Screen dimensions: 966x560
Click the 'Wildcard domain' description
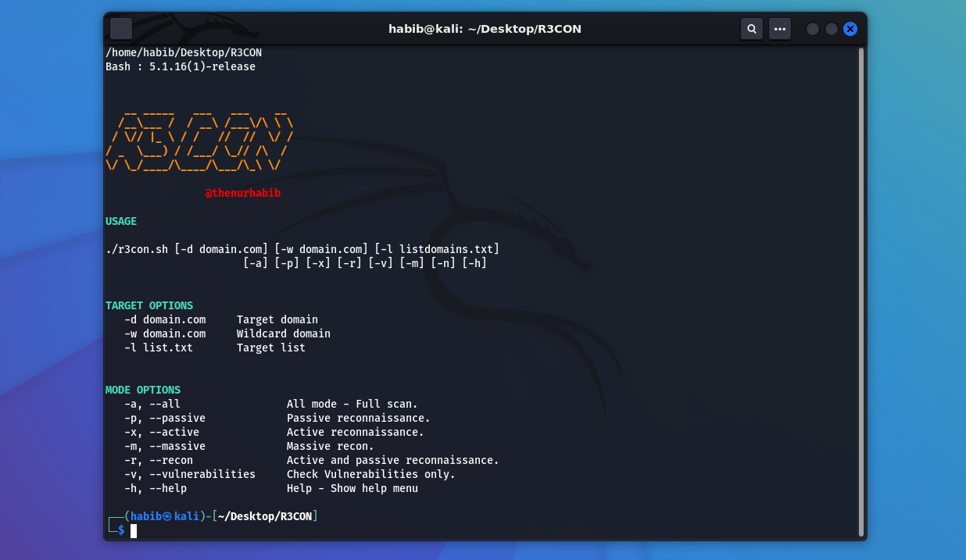(284, 334)
